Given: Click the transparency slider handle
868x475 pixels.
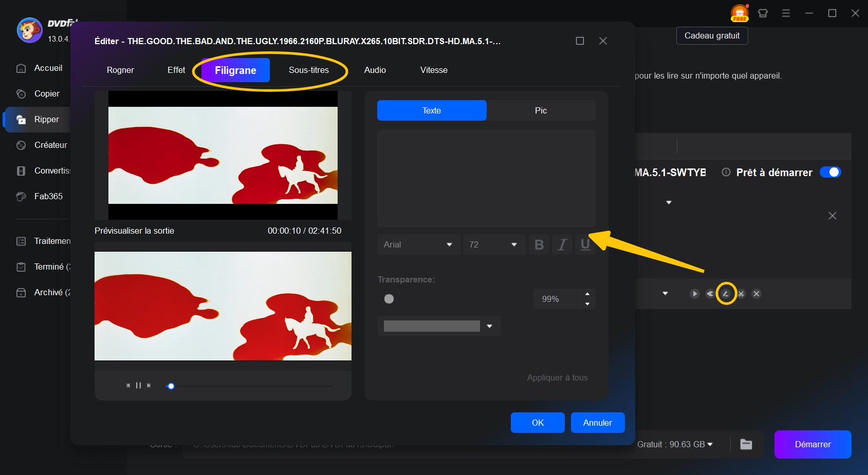Looking at the screenshot, I should tap(389, 299).
